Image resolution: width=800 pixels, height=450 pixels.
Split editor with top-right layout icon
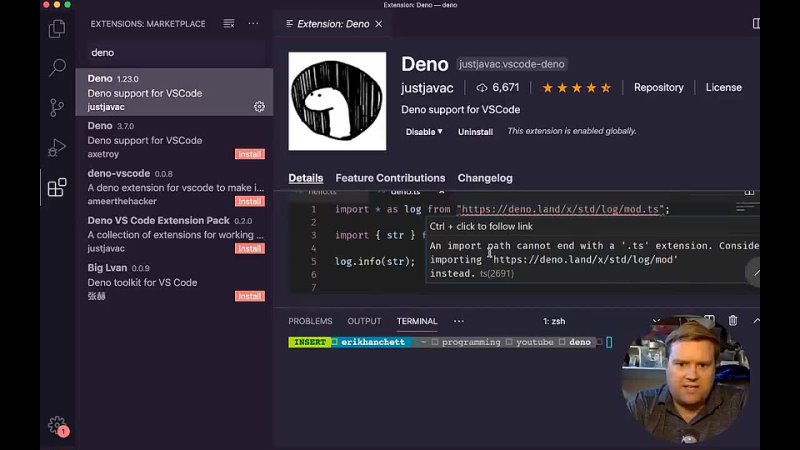(756, 23)
